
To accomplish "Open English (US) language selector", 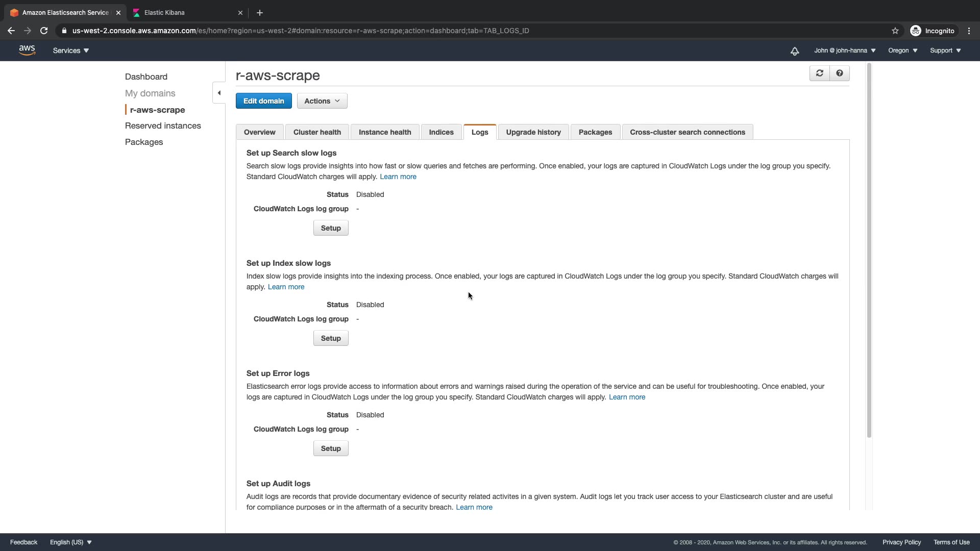I will 70,542.
